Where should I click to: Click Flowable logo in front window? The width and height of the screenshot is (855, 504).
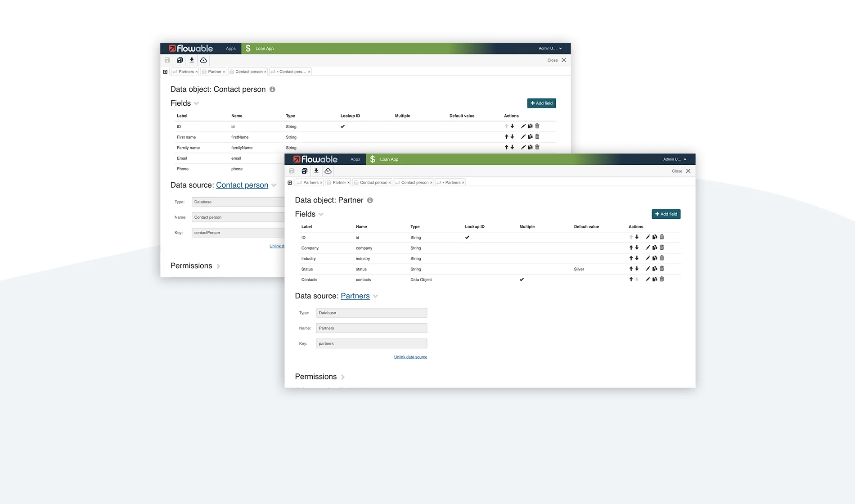pyautogui.click(x=315, y=159)
